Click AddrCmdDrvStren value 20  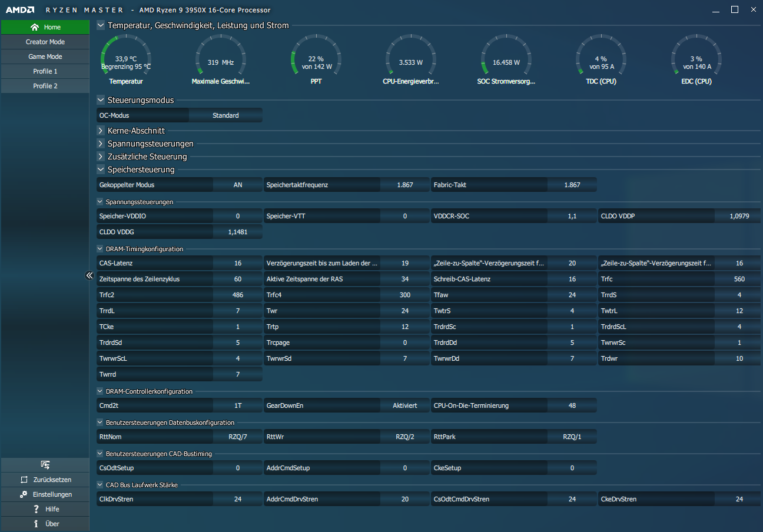405,499
